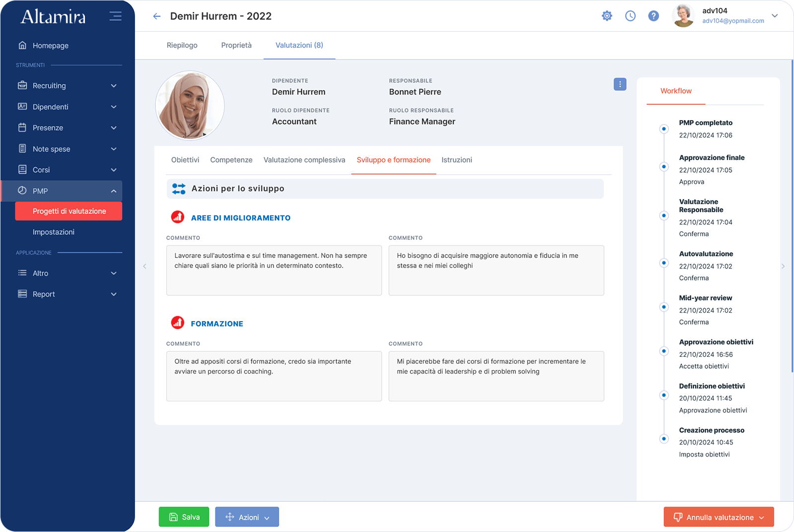Open the clock history icon

pos(630,16)
